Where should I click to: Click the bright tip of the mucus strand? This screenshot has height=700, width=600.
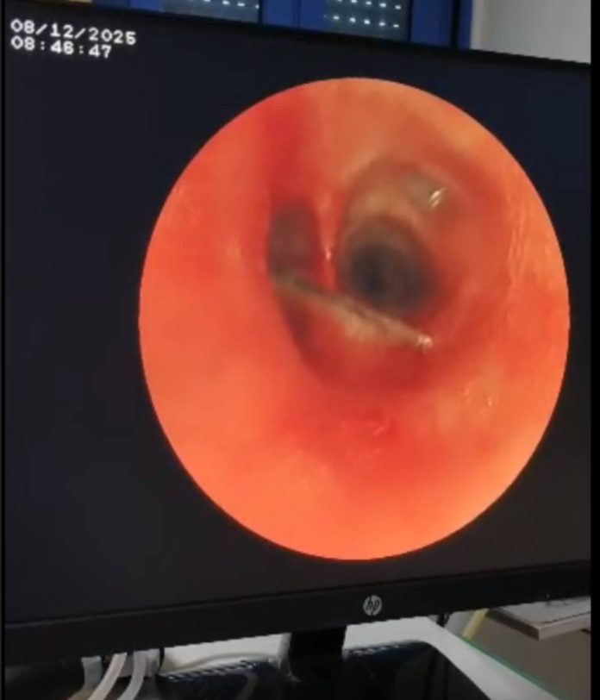coord(423,342)
